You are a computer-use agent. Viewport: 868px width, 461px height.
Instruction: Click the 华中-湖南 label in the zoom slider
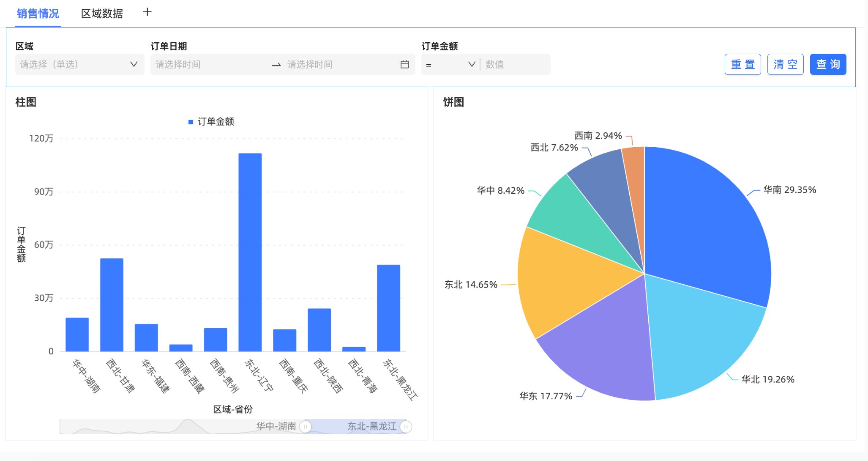[276, 426]
